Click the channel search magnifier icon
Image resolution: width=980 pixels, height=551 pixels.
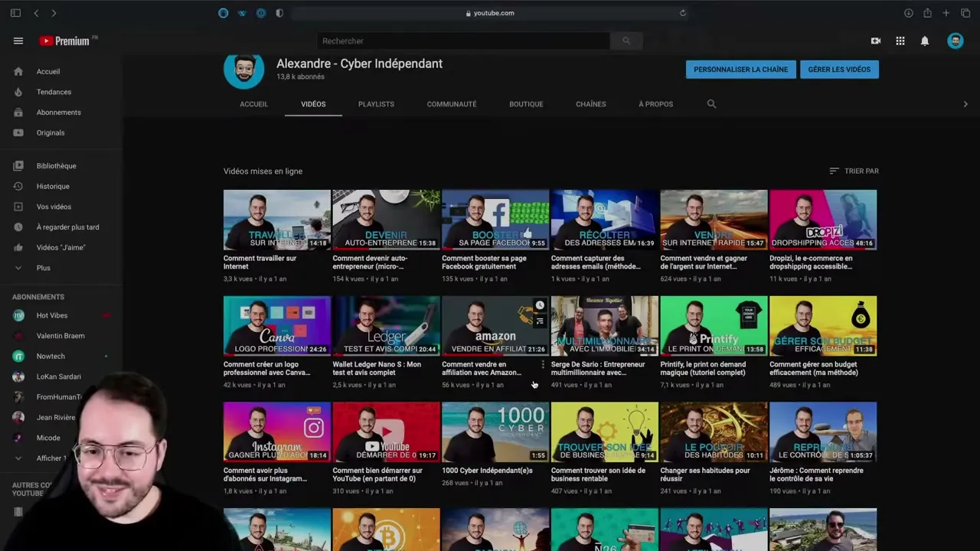click(711, 103)
